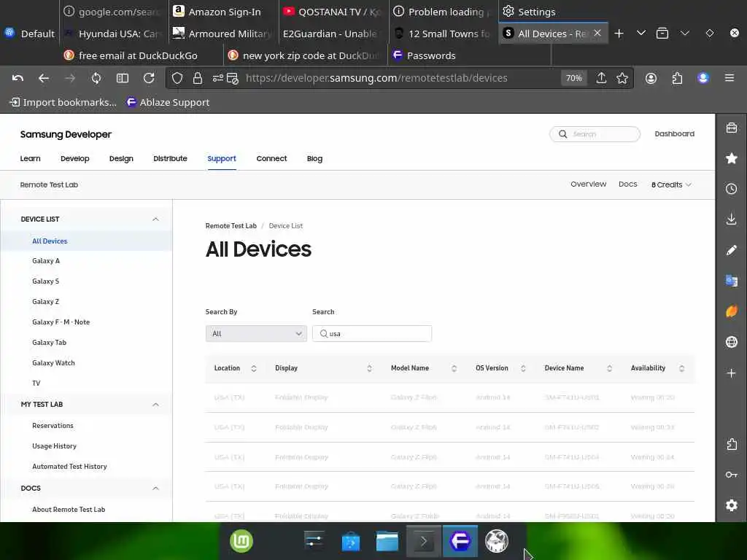Open the side panel translate icon

click(732, 281)
